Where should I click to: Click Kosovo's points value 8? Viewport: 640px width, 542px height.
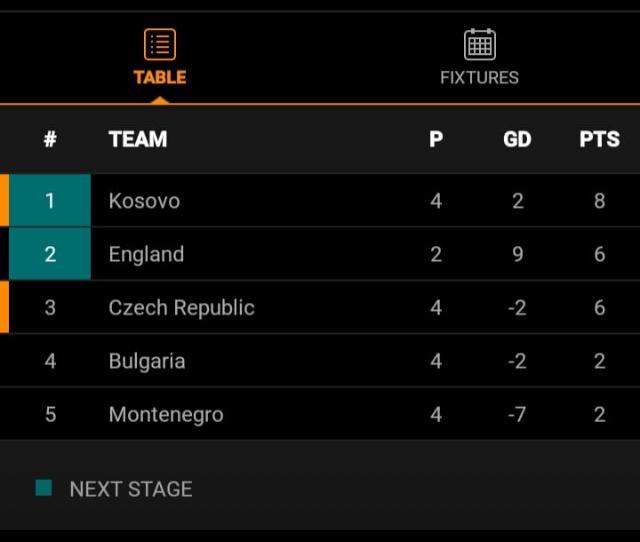[599, 201]
